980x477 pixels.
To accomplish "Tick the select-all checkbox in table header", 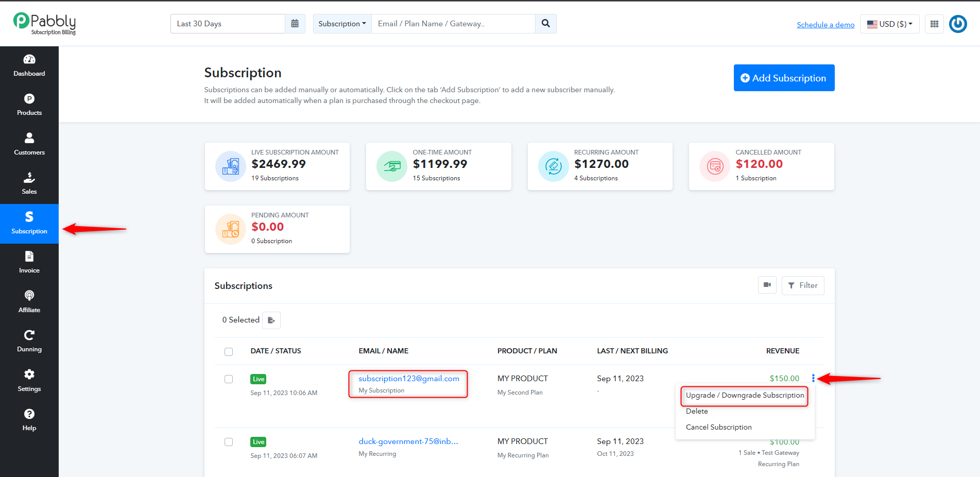I will tap(229, 352).
